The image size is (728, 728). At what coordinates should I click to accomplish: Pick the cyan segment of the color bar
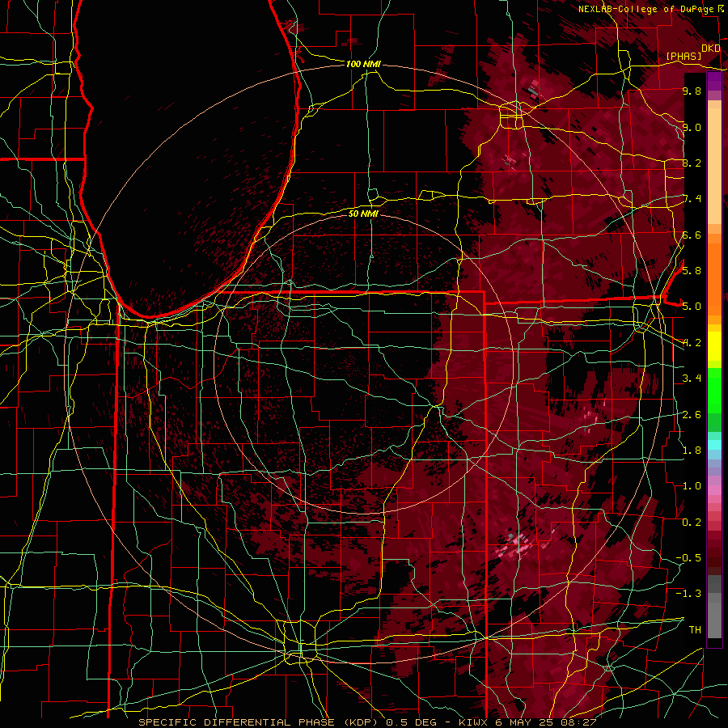click(714, 444)
